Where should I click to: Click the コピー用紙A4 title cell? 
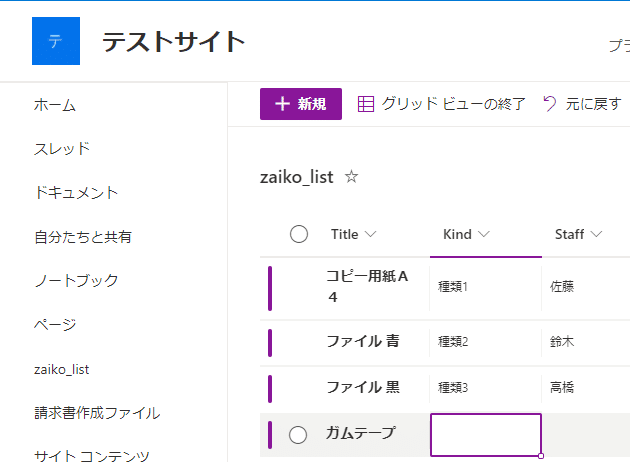click(367, 286)
